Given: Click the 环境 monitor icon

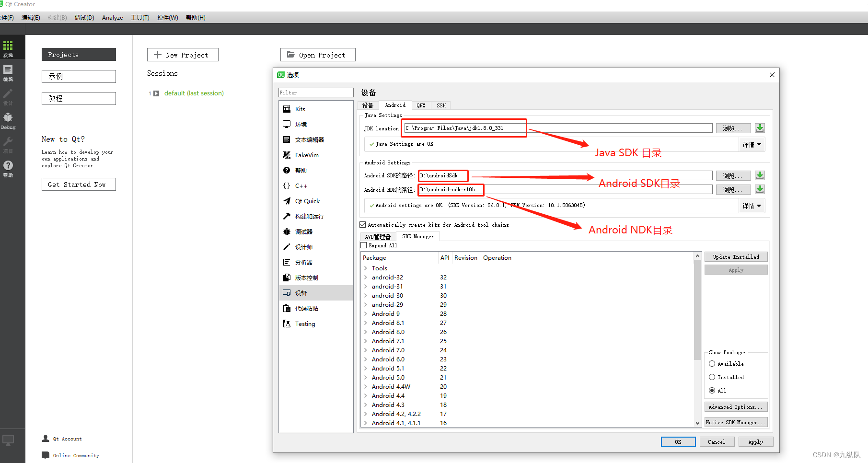Looking at the screenshot, I should [x=287, y=124].
